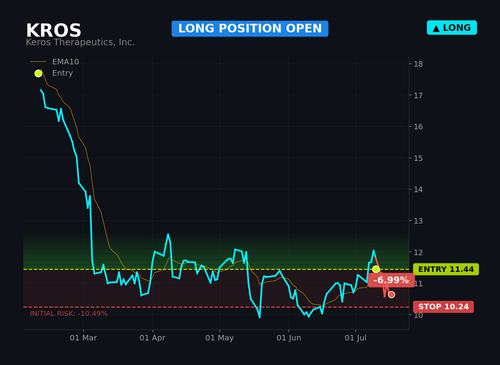500x365 pixels.
Task: Click the INITIAL RISK: -10.49% text
Action: click(x=69, y=314)
